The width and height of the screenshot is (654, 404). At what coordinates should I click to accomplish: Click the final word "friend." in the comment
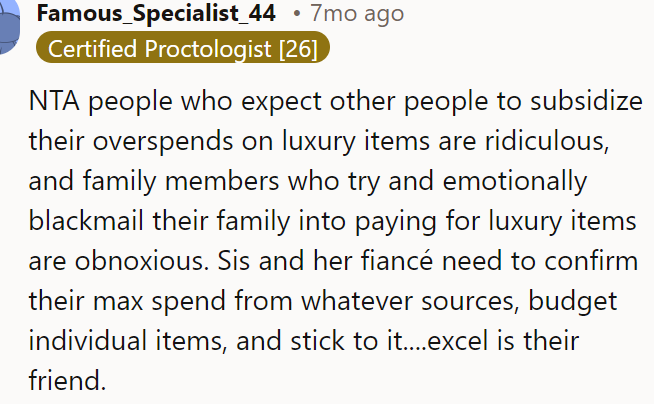click(67, 380)
